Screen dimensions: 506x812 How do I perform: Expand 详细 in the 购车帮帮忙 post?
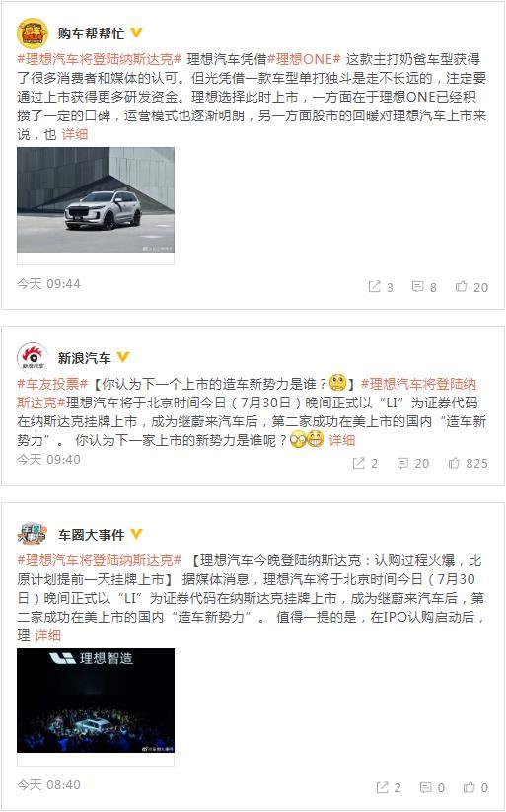75,134
